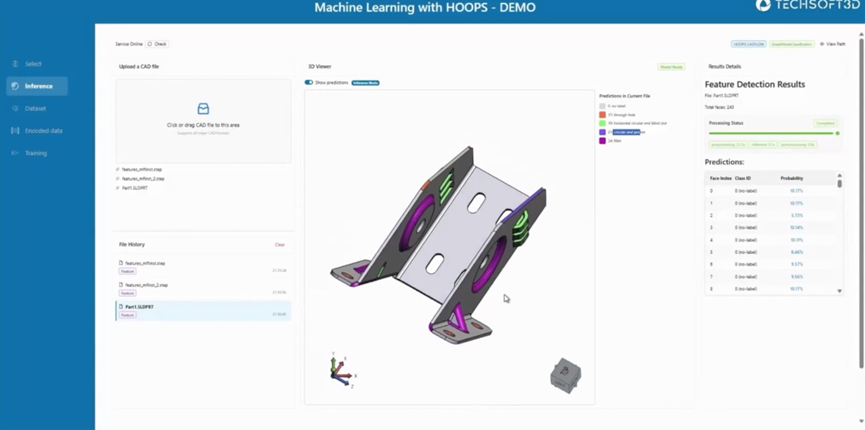Open features_mfinst.step in File History
865x430 pixels.
[x=203, y=267]
